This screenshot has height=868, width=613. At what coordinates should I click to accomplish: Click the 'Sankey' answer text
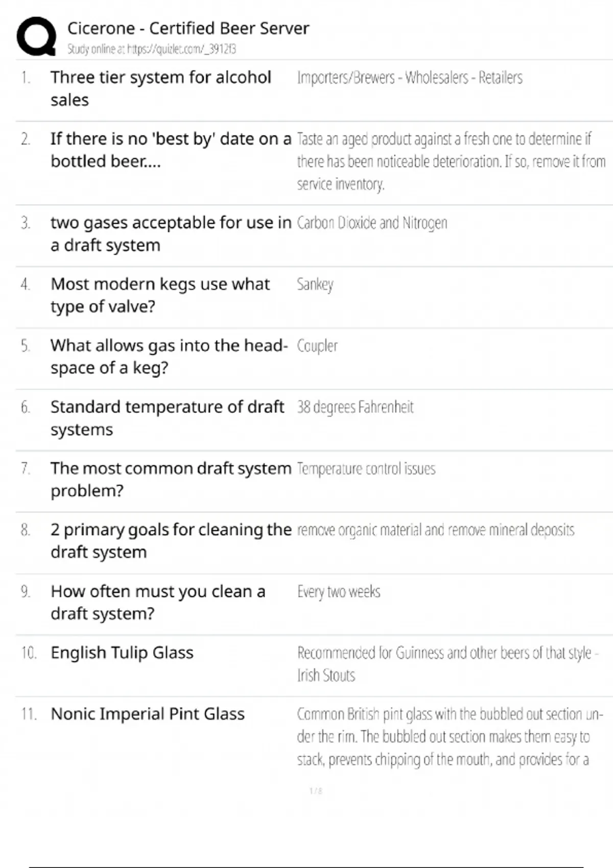pyautogui.click(x=315, y=284)
